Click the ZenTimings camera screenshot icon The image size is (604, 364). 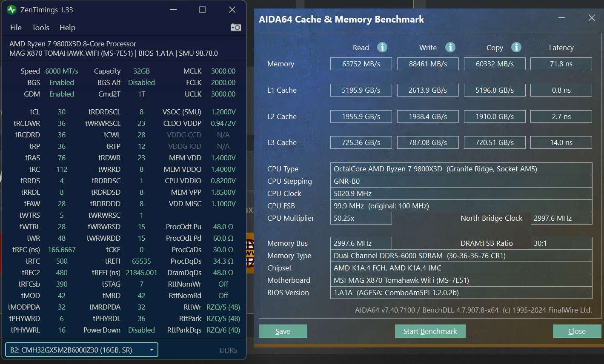click(x=235, y=28)
